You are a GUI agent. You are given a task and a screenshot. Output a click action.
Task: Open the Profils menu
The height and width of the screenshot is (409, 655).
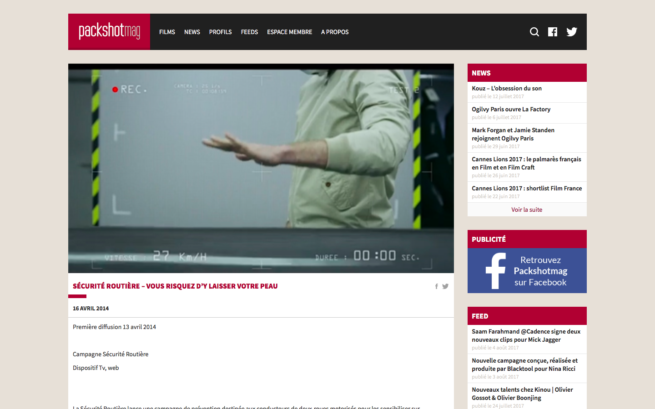220,32
